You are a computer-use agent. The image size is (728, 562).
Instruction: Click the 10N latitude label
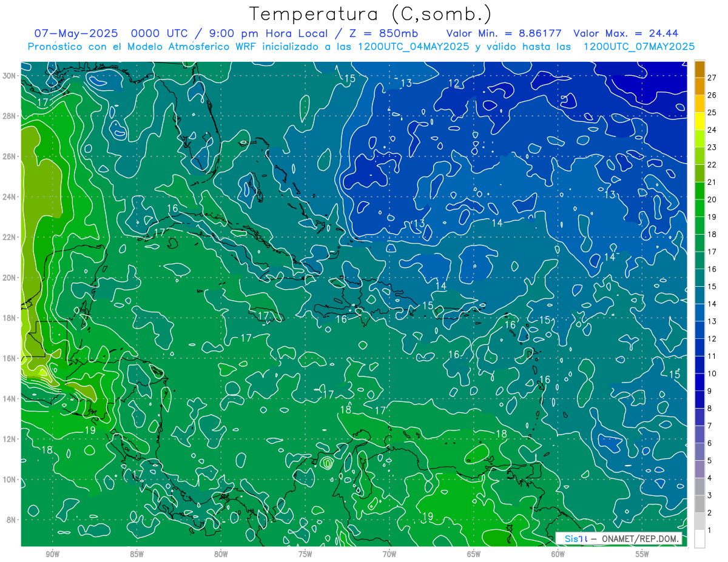(10, 480)
